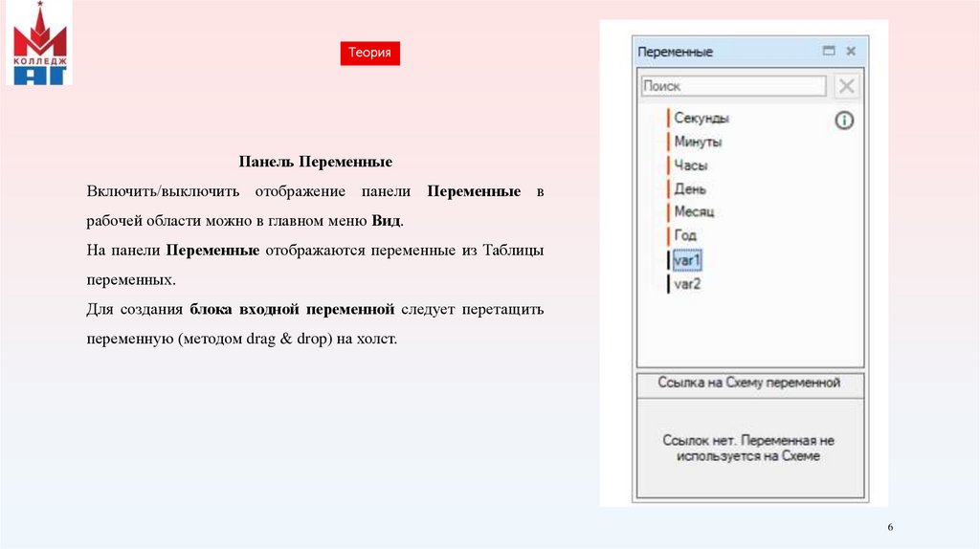
Task: Click the Панель Переменные heading
Action: tap(315, 161)
